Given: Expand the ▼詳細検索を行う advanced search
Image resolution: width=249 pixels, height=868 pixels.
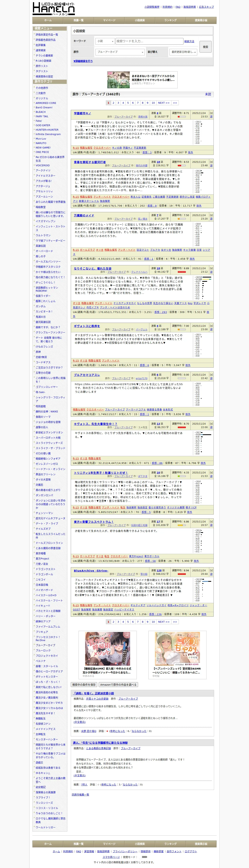Looking at the screenshot, I should click(83, 61).
